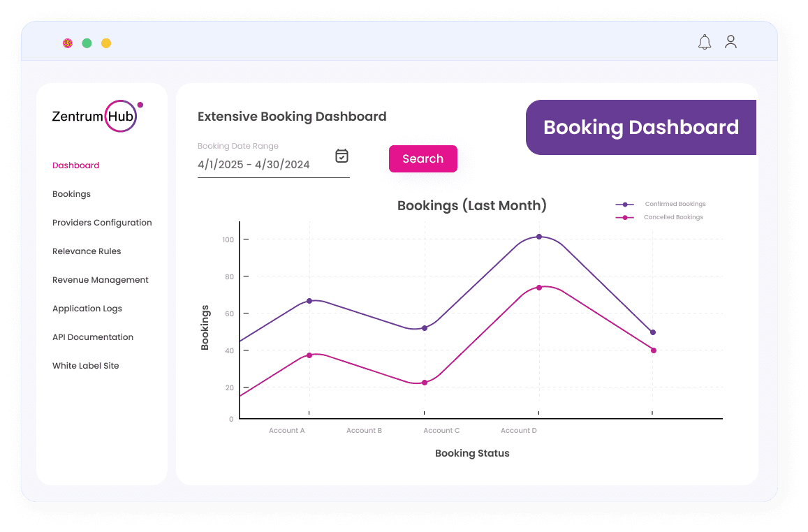This screenshot has width=808, height=532.
Task: Open the Bookings section
Action: (x=71, y=193)
